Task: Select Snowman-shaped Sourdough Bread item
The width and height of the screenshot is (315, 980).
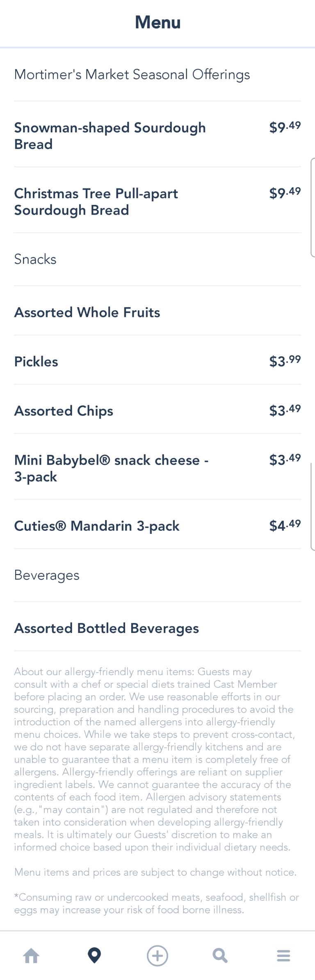Action: tap(110, 136)
